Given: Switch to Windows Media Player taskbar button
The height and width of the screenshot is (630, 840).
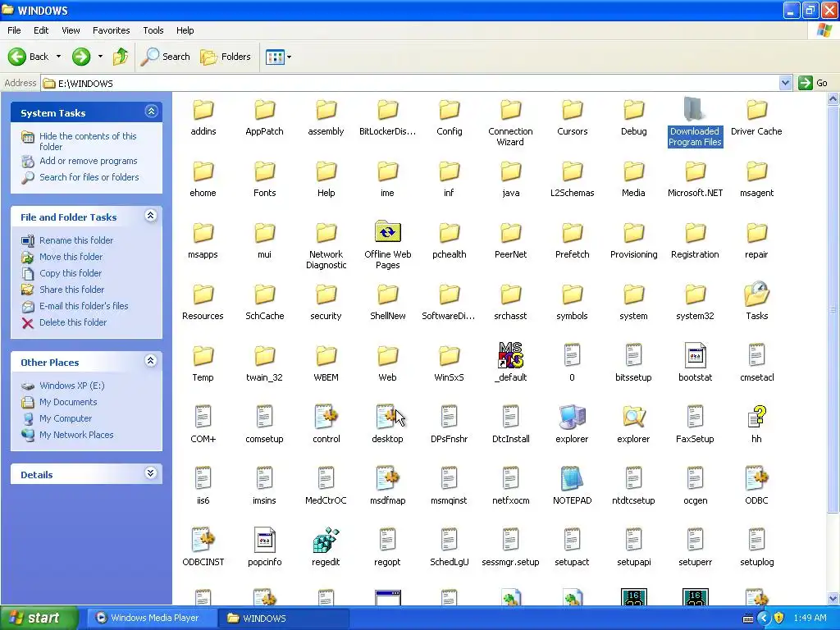Looking at the screenshot, I should 150,618.
